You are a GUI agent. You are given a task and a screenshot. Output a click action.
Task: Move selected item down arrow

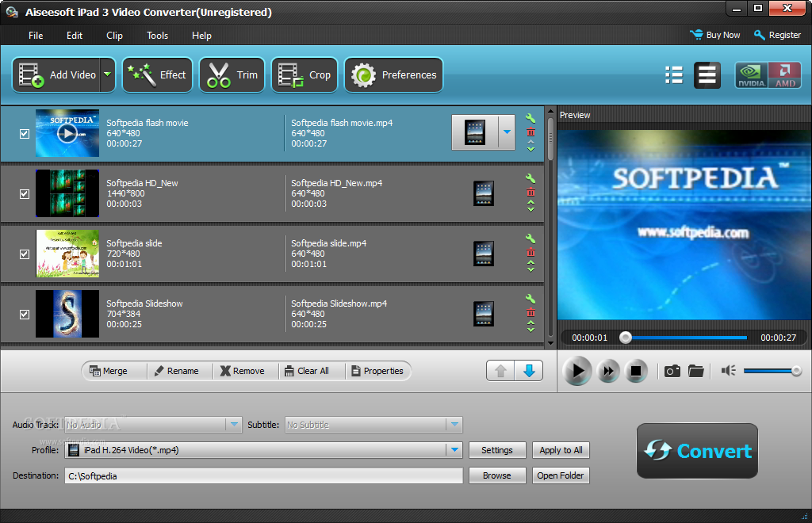click(x=529, y=371)
